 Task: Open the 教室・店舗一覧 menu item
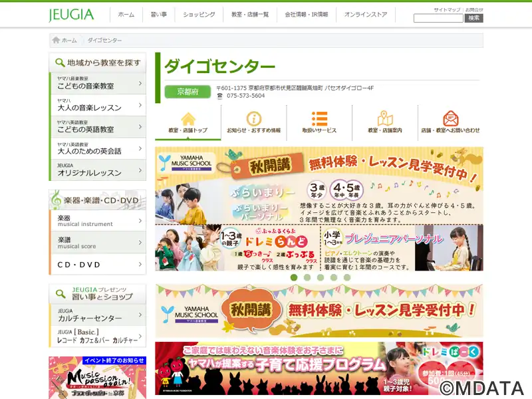click(x=250, y=15)
